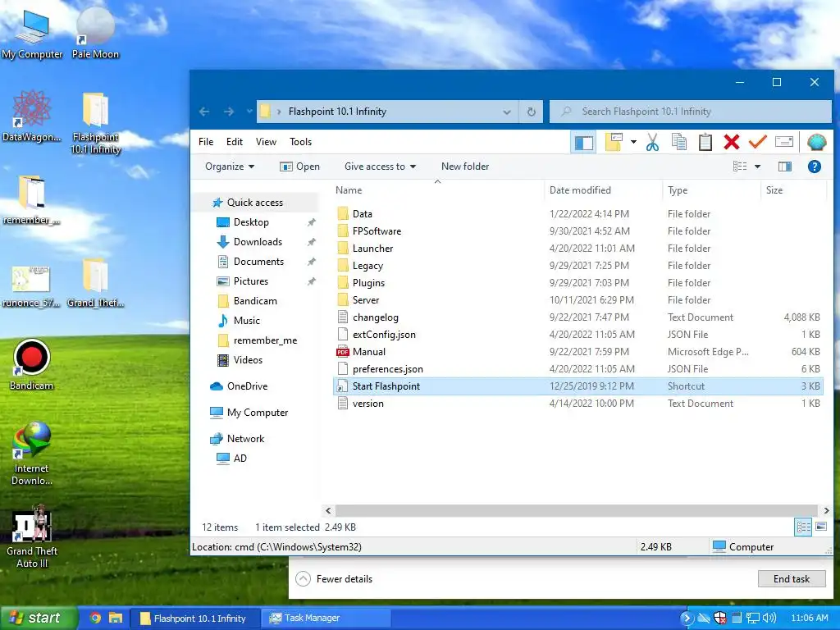Select My Computer desktop icon
Screen dimensions: 840x630
pos(32,33)
